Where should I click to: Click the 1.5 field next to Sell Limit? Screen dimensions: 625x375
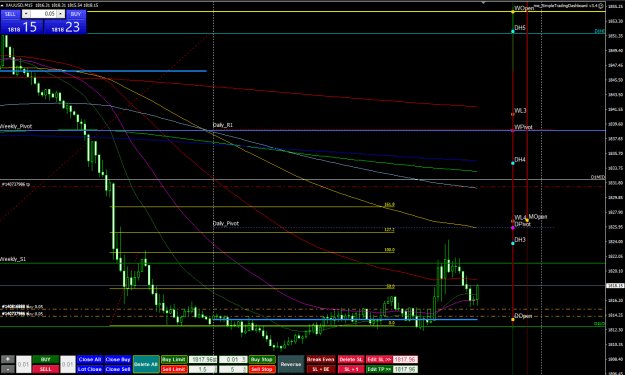[203, 369]
